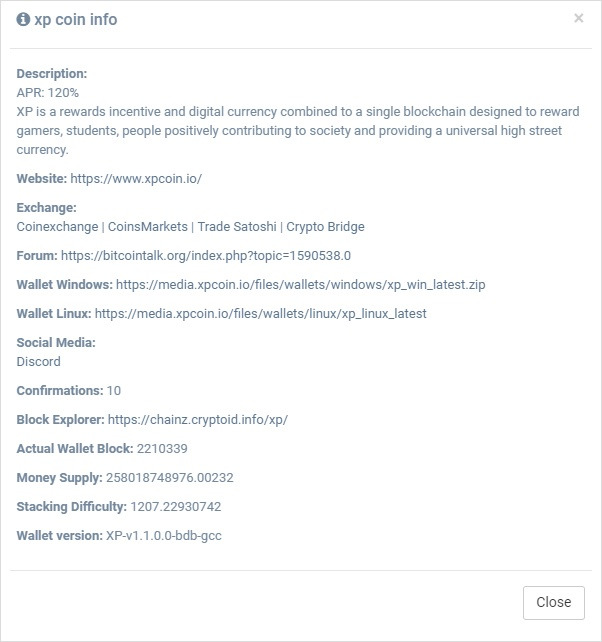
Task: Follow the Crypto Bridge exchange link
Action: coord(325,227)
